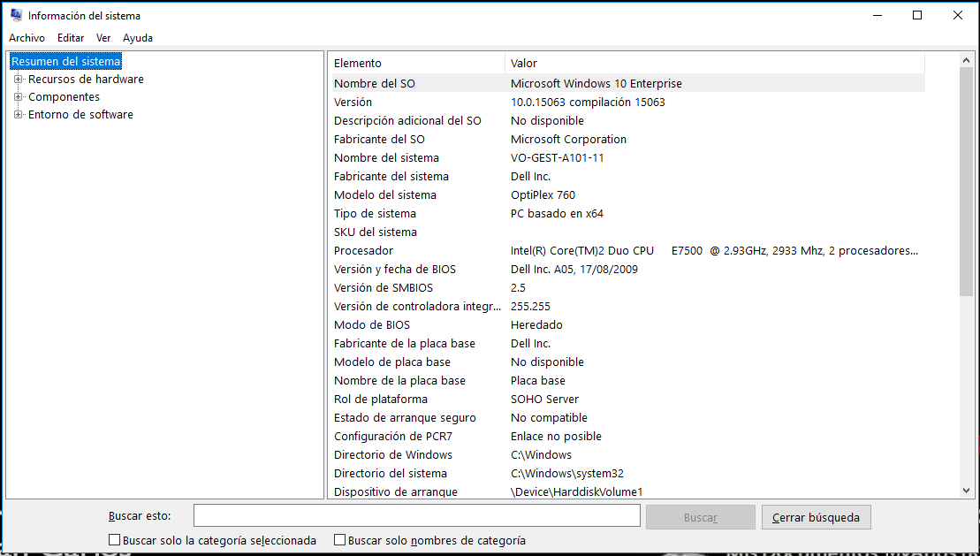Select Rol de plataforma row

[x=628, y=399]
